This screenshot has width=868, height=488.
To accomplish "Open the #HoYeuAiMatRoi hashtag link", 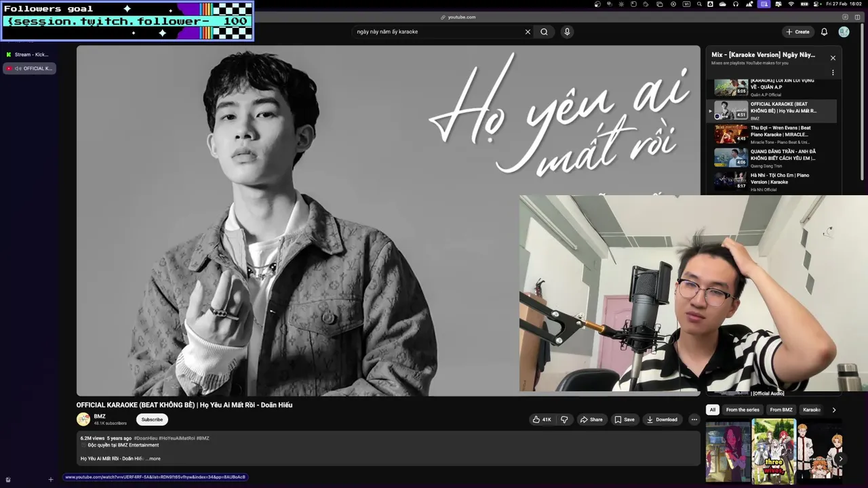I will pos(176,439).
